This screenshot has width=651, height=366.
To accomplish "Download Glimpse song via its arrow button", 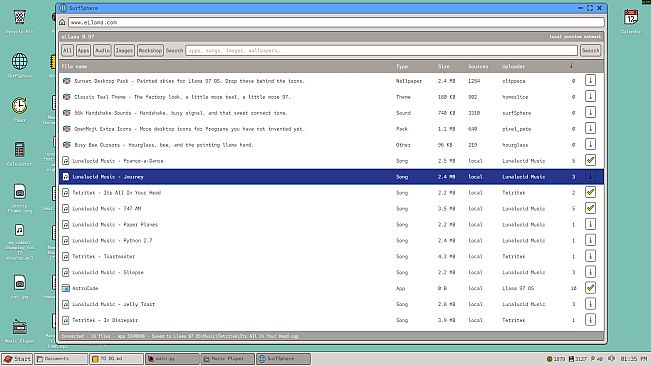I will pos(590,272).
